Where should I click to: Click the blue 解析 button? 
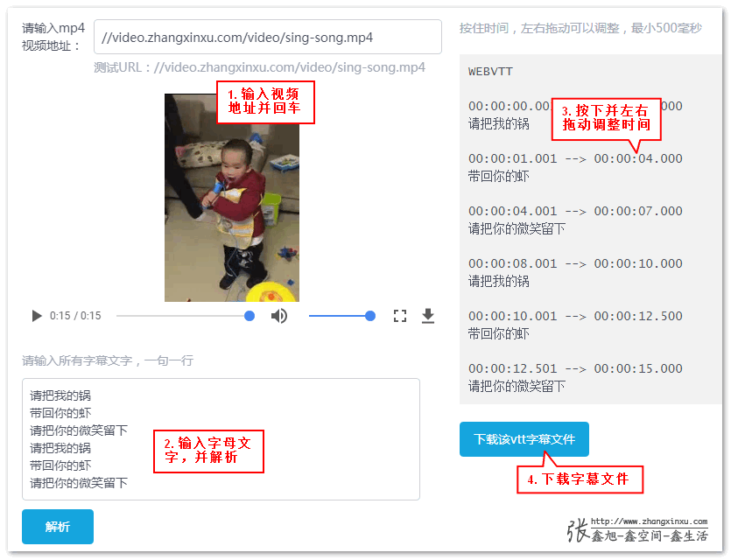58,527
